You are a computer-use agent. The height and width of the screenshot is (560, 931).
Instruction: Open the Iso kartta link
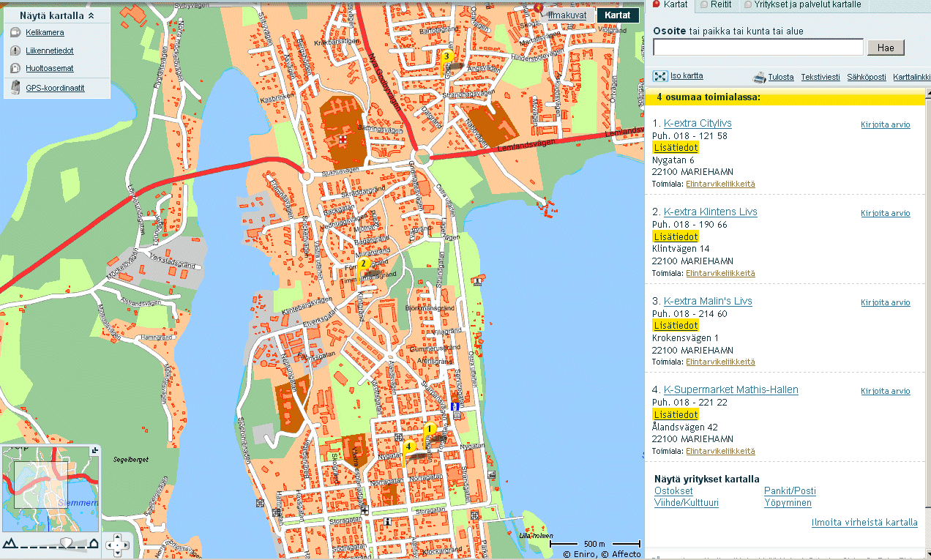[x=687, y=76]
